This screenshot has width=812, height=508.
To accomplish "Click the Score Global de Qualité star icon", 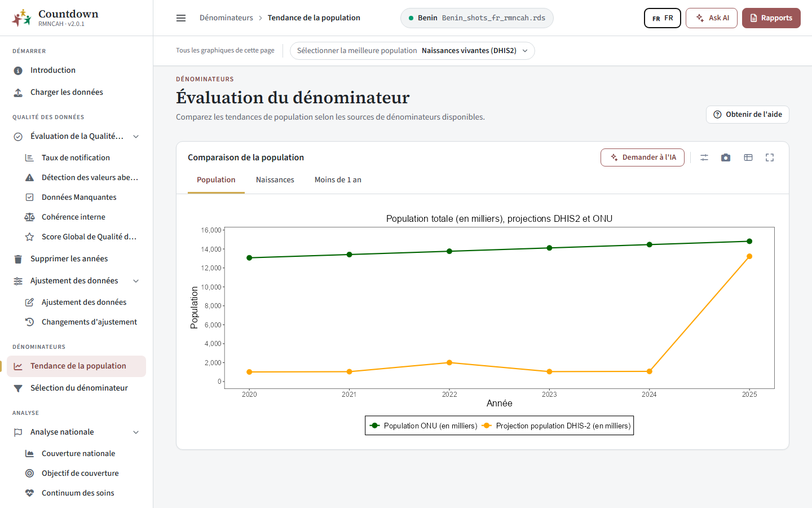I will (29, 237).
